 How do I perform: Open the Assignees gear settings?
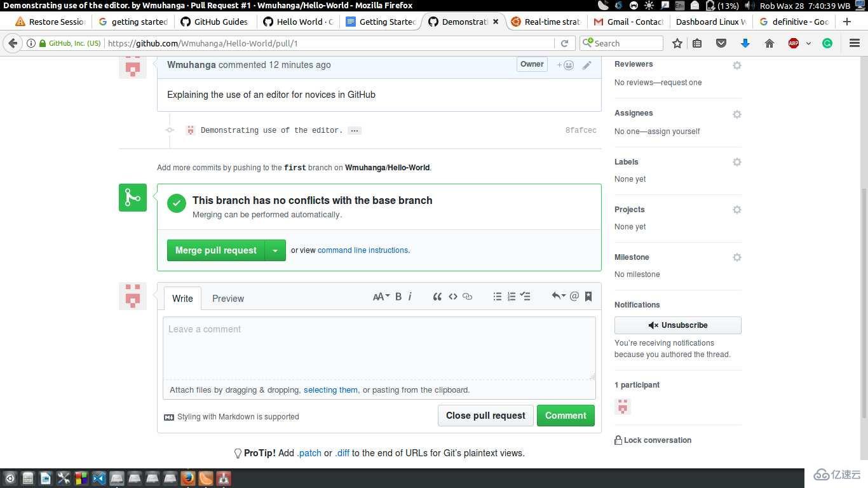[x=737, y=114]
